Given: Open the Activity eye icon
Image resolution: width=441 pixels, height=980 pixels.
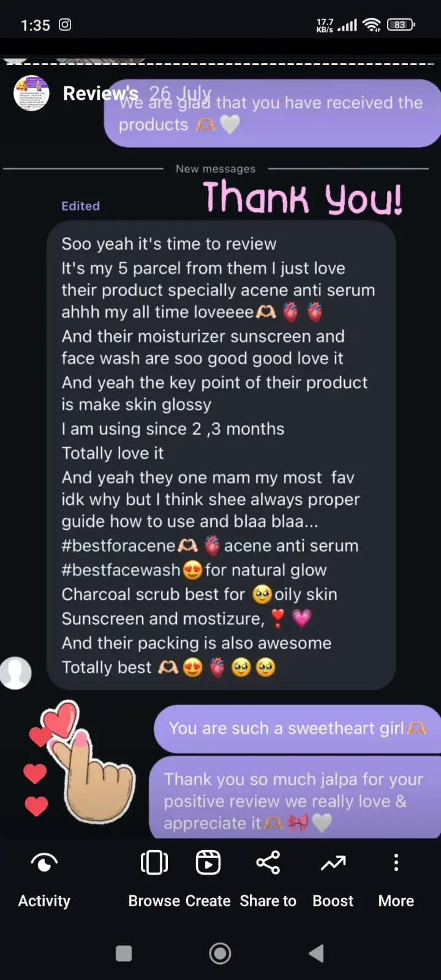Looking at the screenshot, I should coord(44,862).
